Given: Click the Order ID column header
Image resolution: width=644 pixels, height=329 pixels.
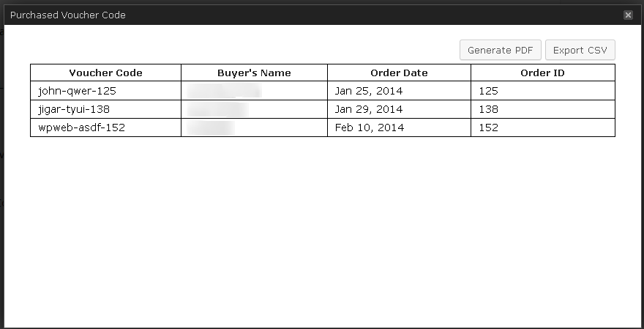Looking at the screenshot, I should coord(542,73).
